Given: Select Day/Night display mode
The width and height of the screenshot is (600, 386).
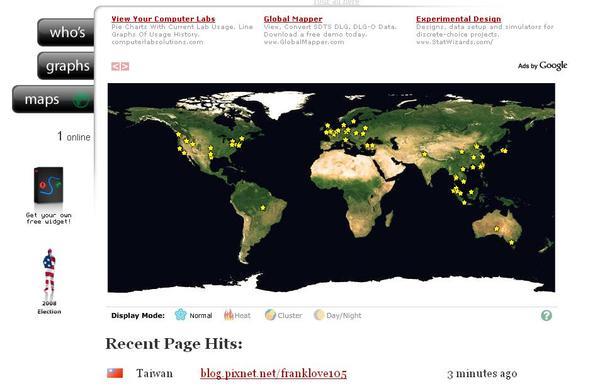Looking at the screenshot, I should 338,315.
